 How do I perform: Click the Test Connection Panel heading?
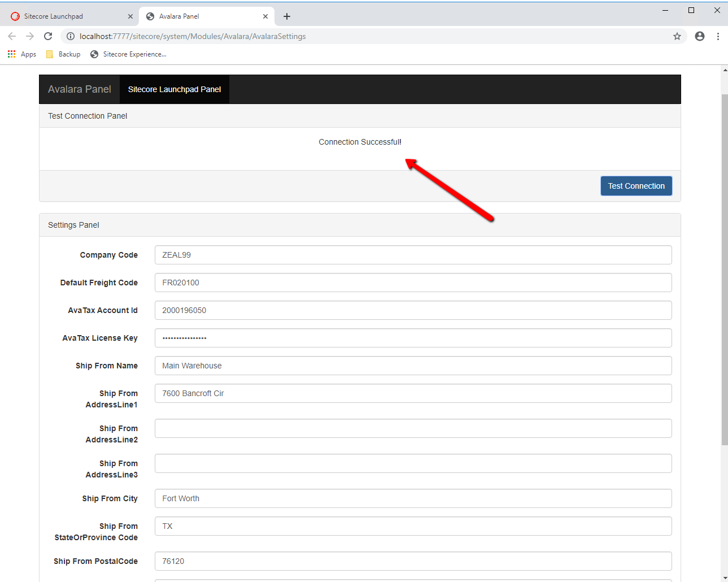tap(88, 116)
